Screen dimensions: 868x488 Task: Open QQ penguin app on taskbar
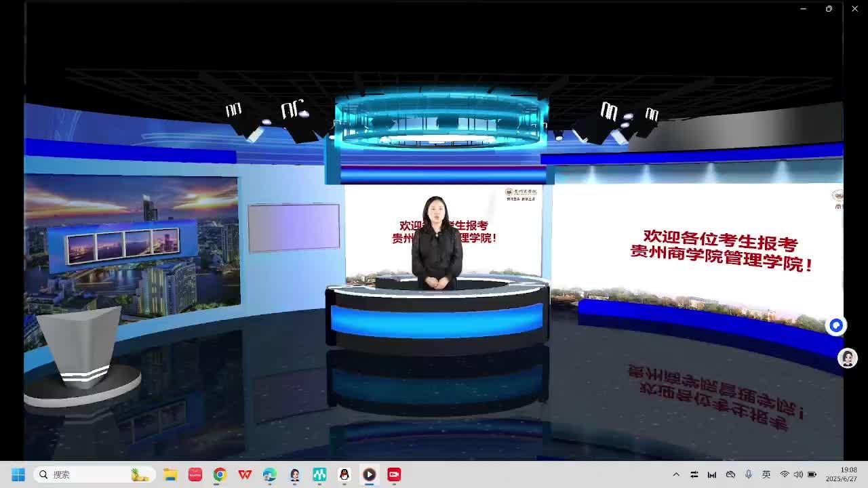(344, 474)
